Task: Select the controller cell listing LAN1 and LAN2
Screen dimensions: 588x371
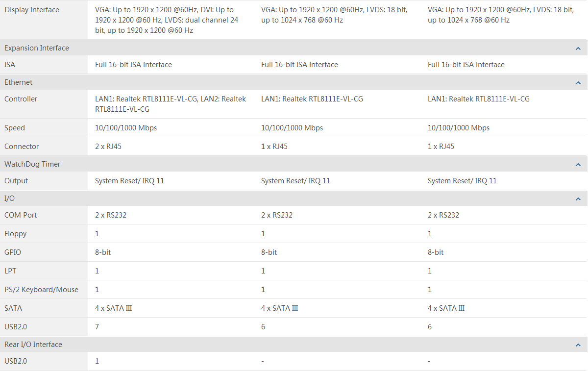Action: (x=171, y=104)
